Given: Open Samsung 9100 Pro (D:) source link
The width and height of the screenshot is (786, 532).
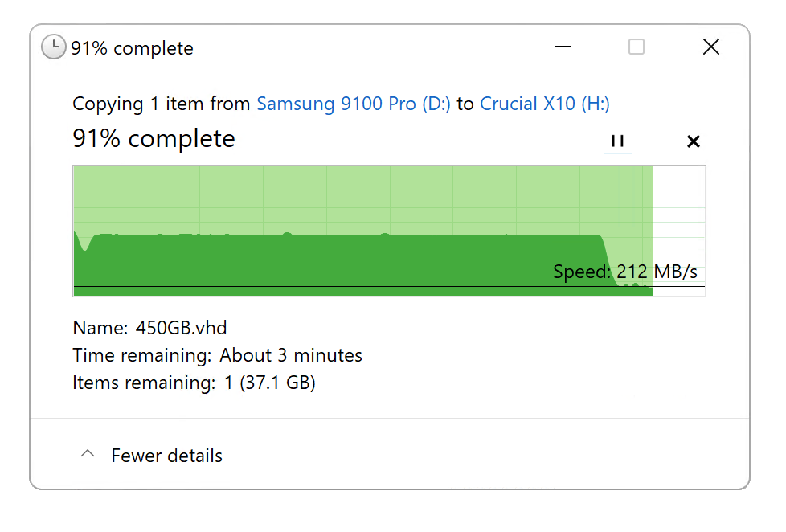Looking at the screenshot, I should pyautogui.click(x=354, y=104).
